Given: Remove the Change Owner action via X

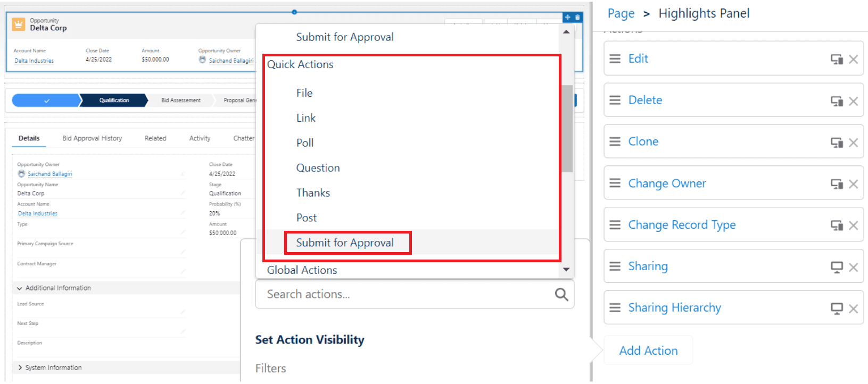Looking at the screenshot, I should point(853,184).
